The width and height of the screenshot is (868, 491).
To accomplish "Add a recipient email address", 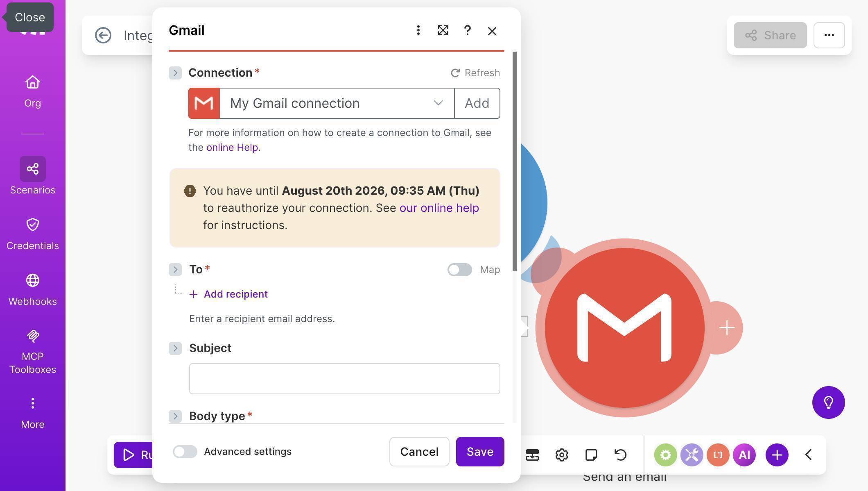I will click(228, 294).
